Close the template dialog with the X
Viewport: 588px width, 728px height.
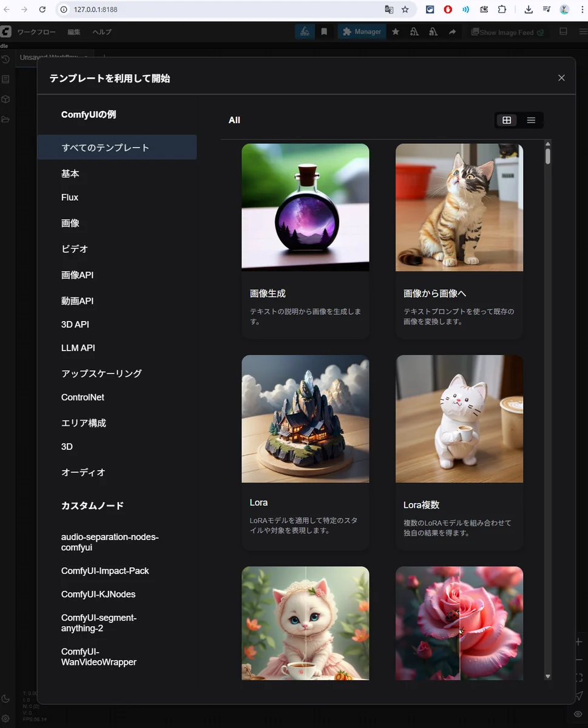[x=561, y=78]
